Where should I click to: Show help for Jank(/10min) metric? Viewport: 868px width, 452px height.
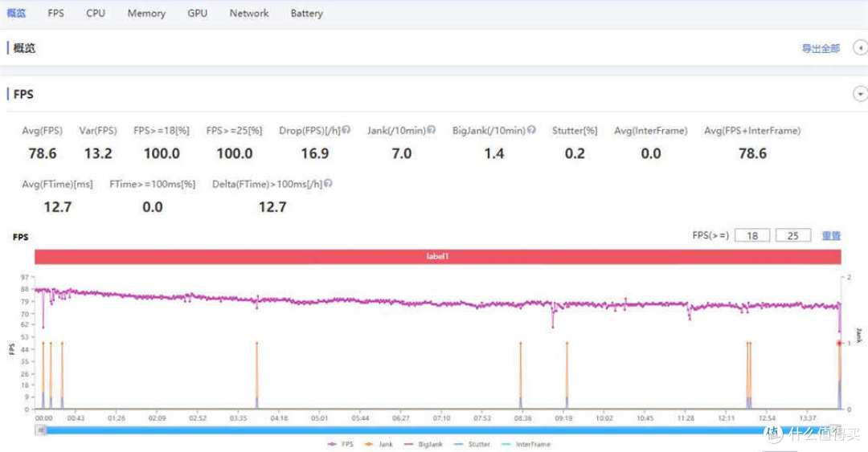click(x=432, y=130)
